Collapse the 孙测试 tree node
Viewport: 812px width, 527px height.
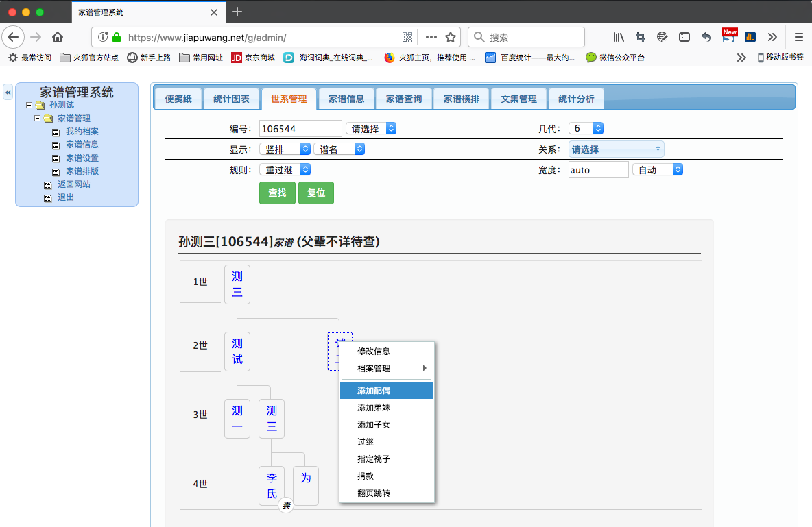(x=29, y=105)
